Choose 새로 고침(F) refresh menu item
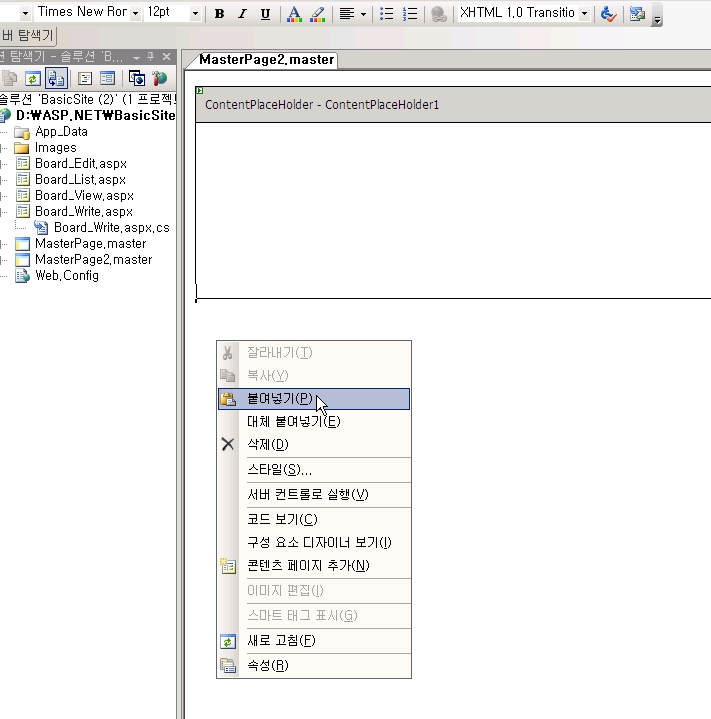Screen dimensions: 711x719 (314, 641)
